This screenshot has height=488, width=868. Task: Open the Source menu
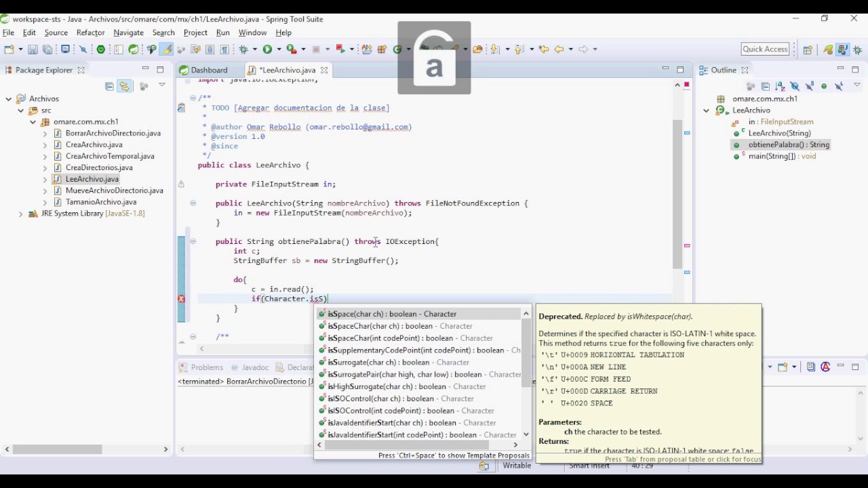tap(56, 33)
